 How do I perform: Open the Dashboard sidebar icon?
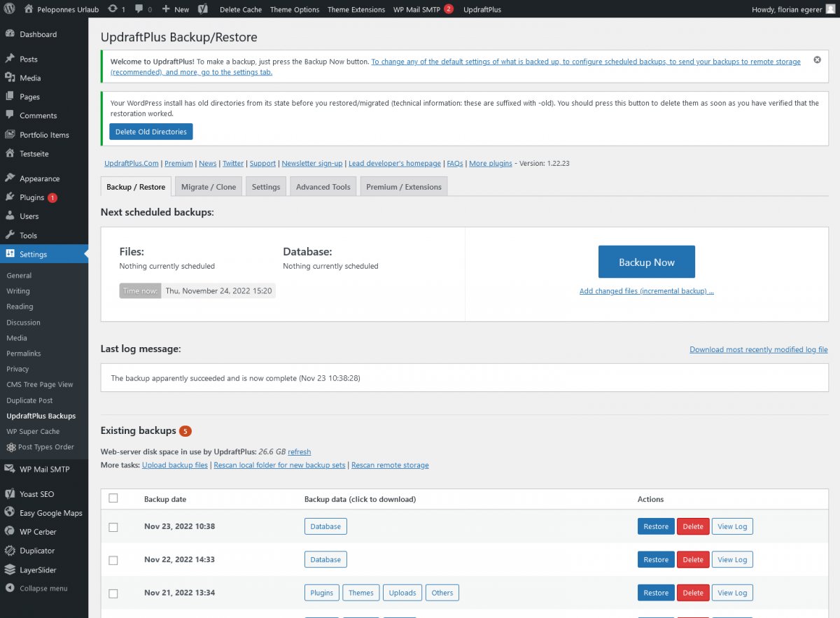pos(10,34)
